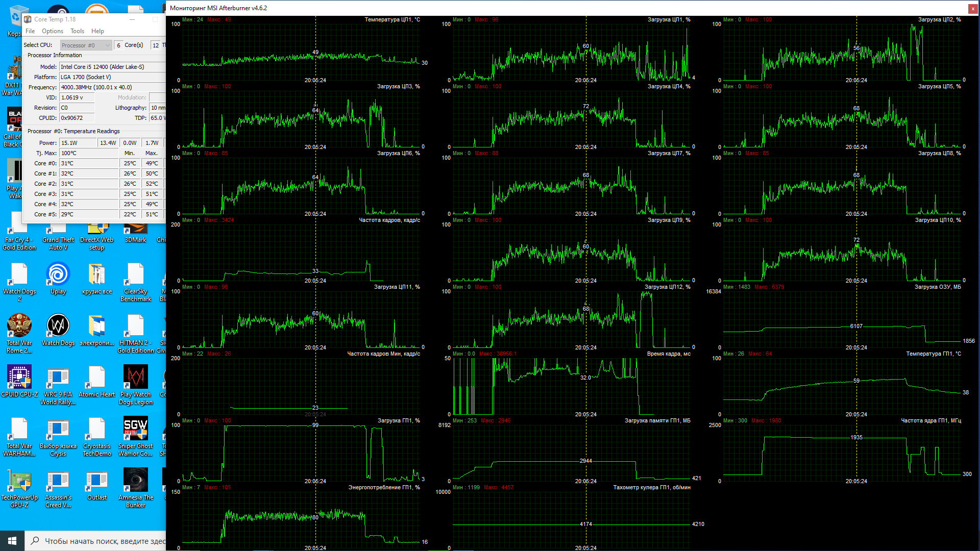Viewport: 980px width, 551px height.
Task: Expand the Select CPU Processor #0 dropdown
Action: (x=86, y=45)
